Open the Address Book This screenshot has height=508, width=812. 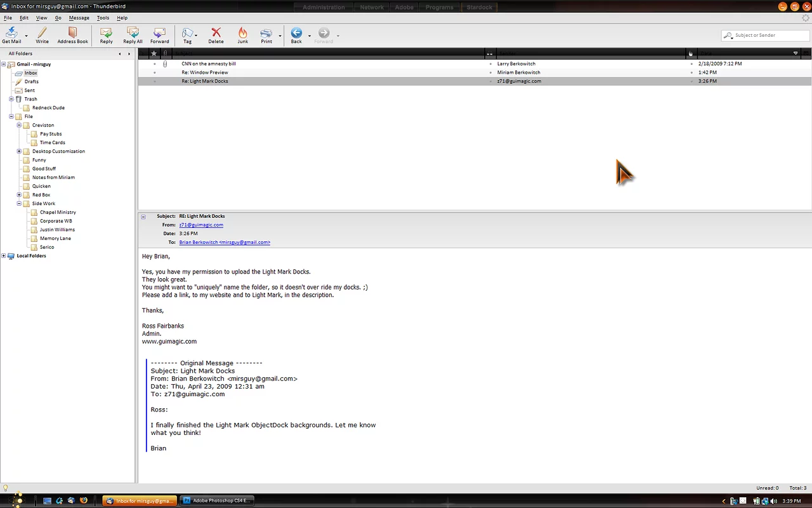pyautogui.click(x=72, y=34)
